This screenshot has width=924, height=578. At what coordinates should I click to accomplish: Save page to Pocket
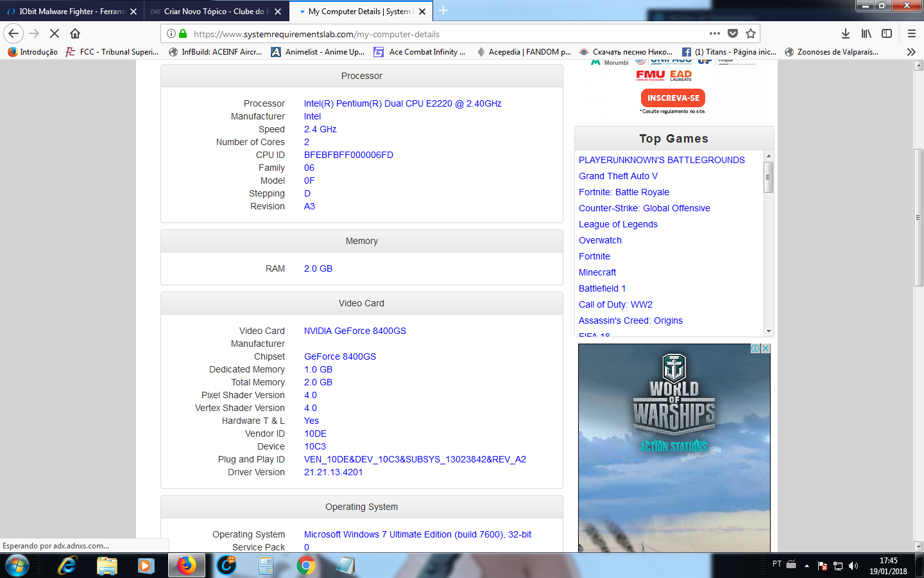tap(733, 33)
